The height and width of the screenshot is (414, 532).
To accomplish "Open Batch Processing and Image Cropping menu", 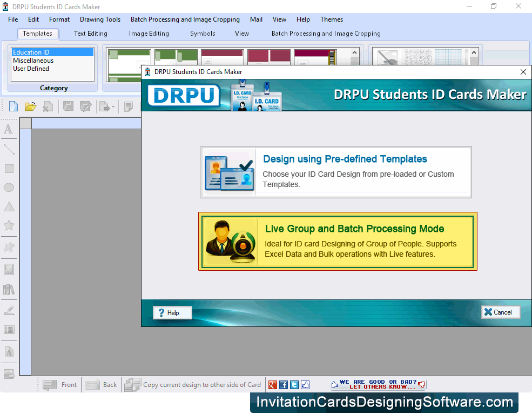I will 185,19.
